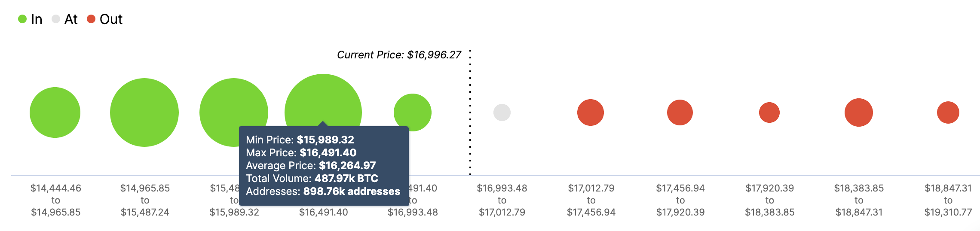The height and width of the screenshot is (231, 980).
Task: Toggle the green In legend item
Action: click(x=30, y=19)
